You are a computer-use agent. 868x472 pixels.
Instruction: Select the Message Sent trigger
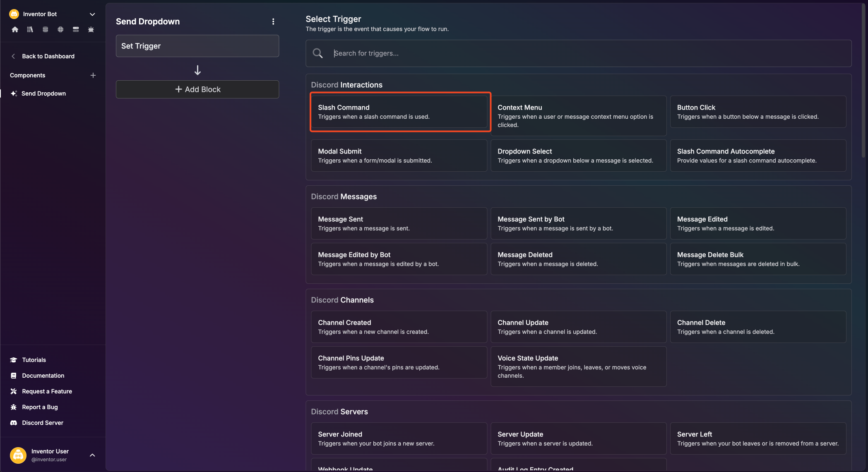(399, 223)
